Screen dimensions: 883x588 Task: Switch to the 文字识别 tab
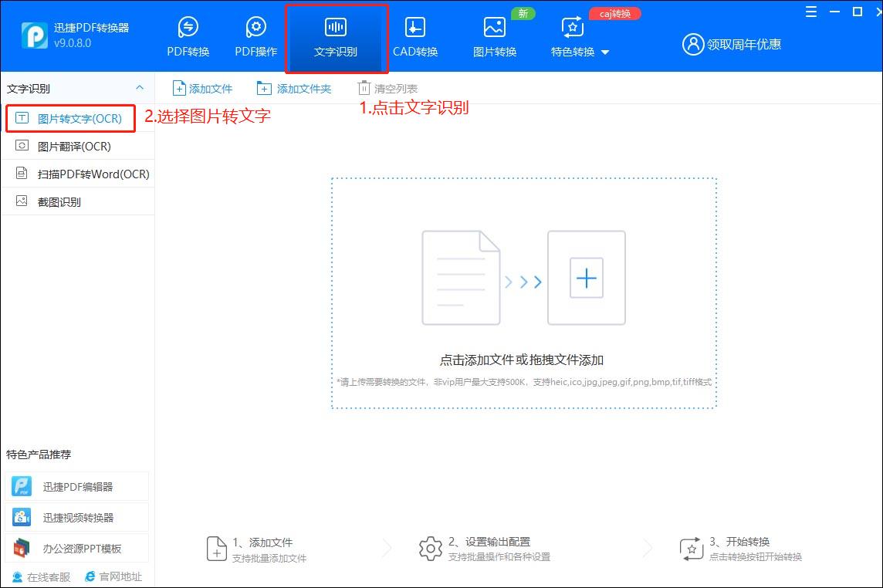click(336, 35)
